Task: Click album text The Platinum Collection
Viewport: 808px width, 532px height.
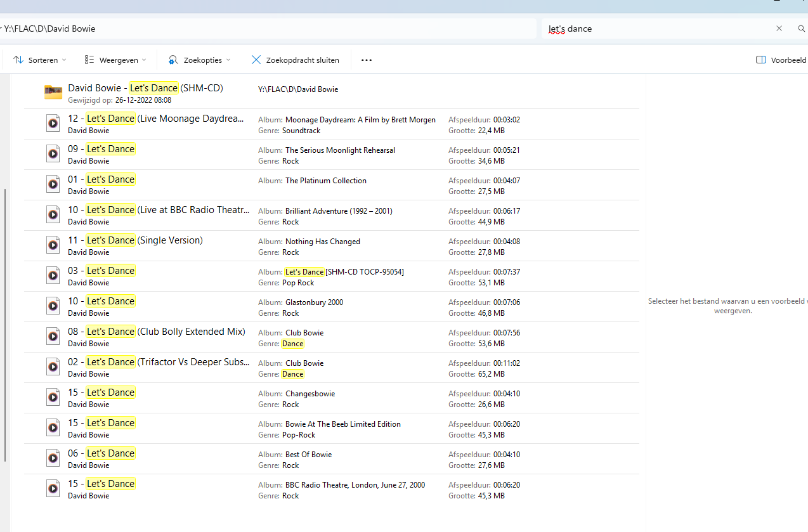Action: coord(326,181)
